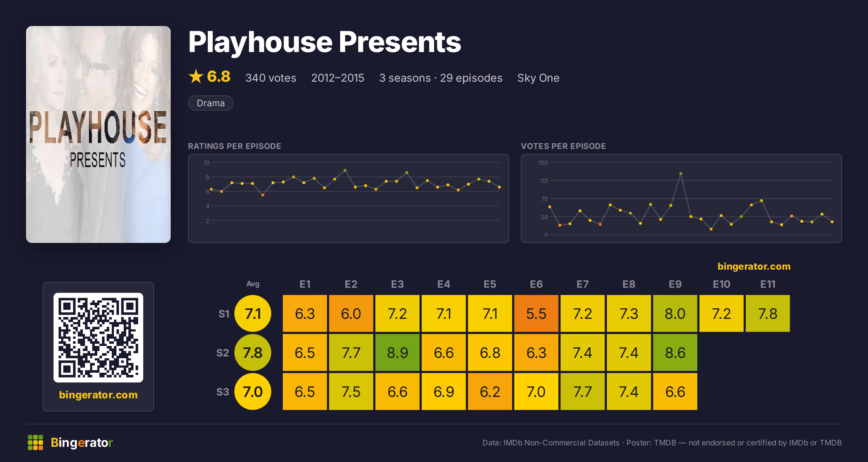868x462 pixels.
Task: Select the orange 5.5 cell in S1 E6
Action: pyautogui.click(x=536, y=313)
